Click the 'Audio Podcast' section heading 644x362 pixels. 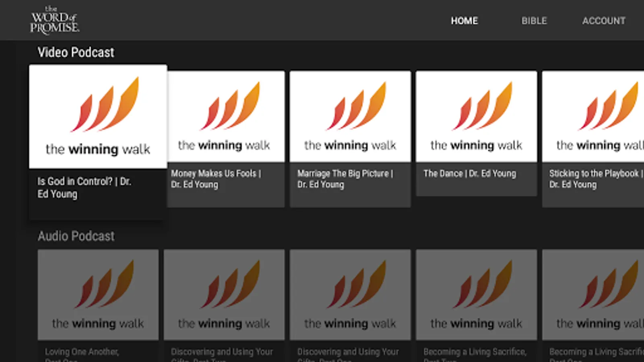click(x=76, y=236)
